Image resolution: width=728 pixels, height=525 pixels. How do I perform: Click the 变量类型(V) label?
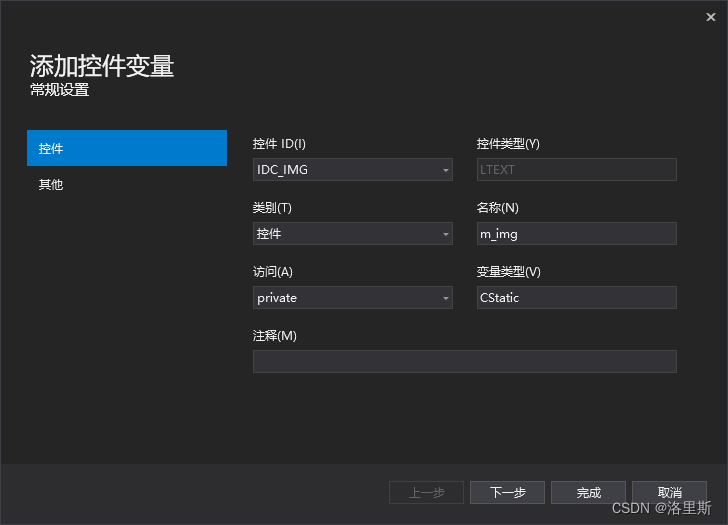click(508, 272)
